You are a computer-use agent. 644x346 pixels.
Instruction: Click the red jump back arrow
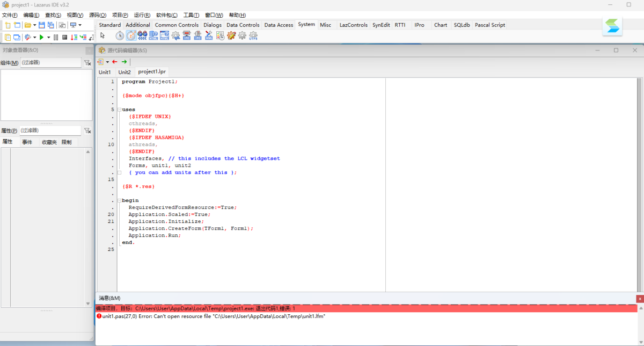coord(114,62)
